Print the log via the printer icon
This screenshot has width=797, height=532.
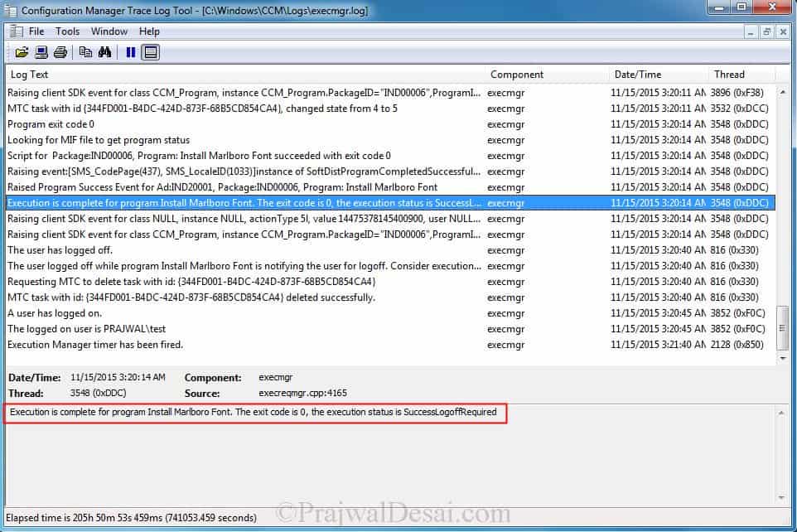point(60,51)
